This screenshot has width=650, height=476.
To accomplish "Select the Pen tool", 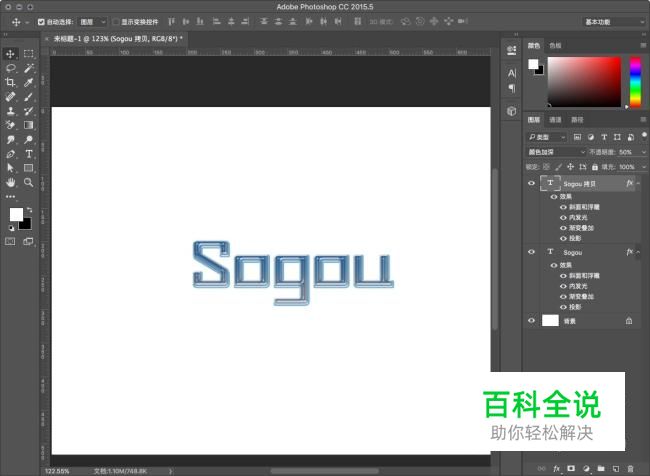I will click(10, 154).
